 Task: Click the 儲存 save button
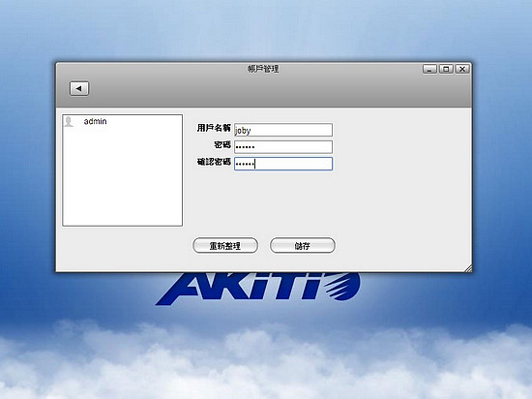(x=303, y=245)
